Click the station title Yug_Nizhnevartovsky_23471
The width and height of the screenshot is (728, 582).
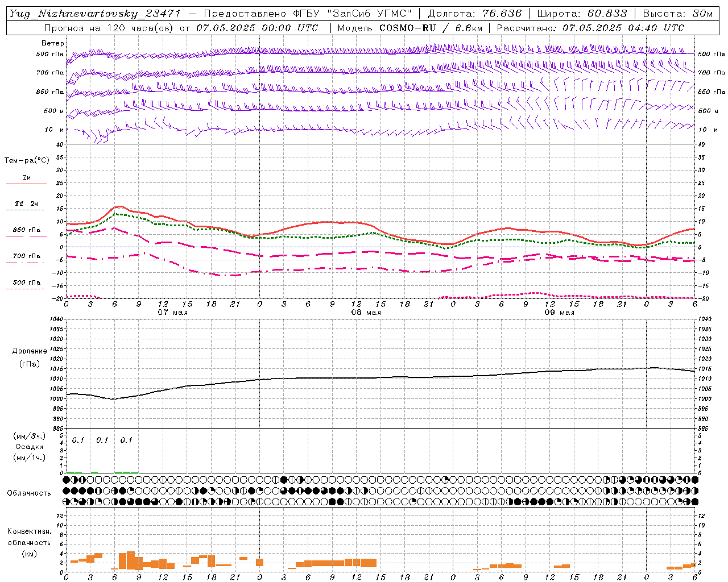[x=95, y=14]
